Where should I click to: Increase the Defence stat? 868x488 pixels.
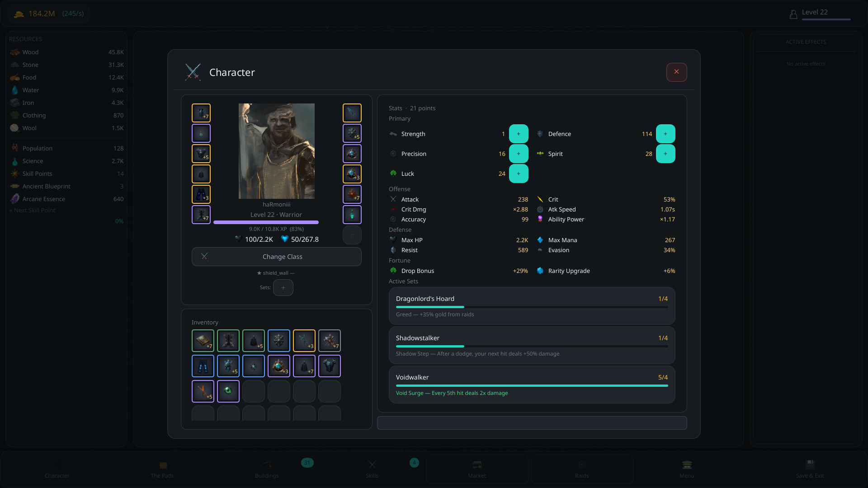[x=665, y=134]
